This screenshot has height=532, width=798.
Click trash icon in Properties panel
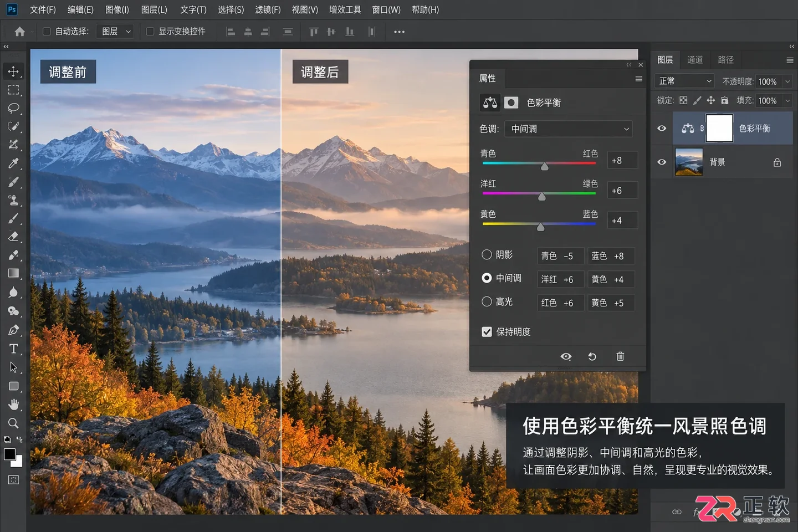[620, 356]
